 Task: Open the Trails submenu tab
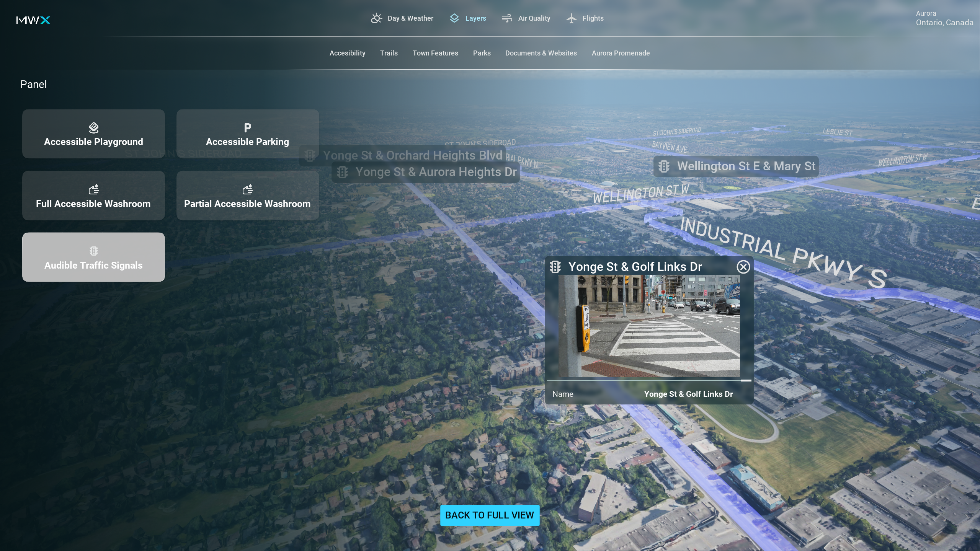pos(389,53)
